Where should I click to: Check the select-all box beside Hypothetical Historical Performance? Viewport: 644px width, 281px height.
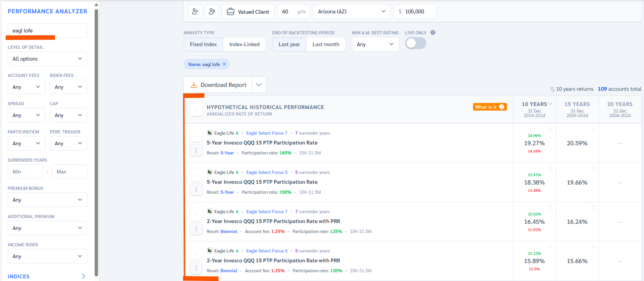click(196, 110)
